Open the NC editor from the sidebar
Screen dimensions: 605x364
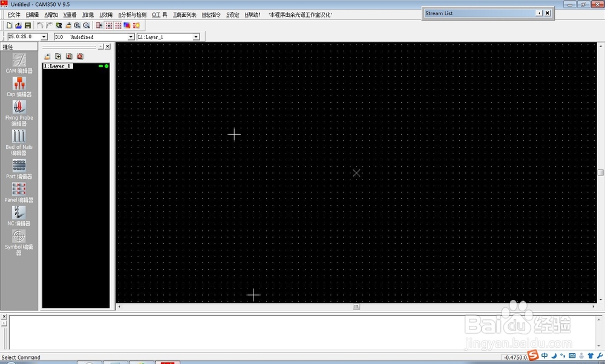[19, 216]
